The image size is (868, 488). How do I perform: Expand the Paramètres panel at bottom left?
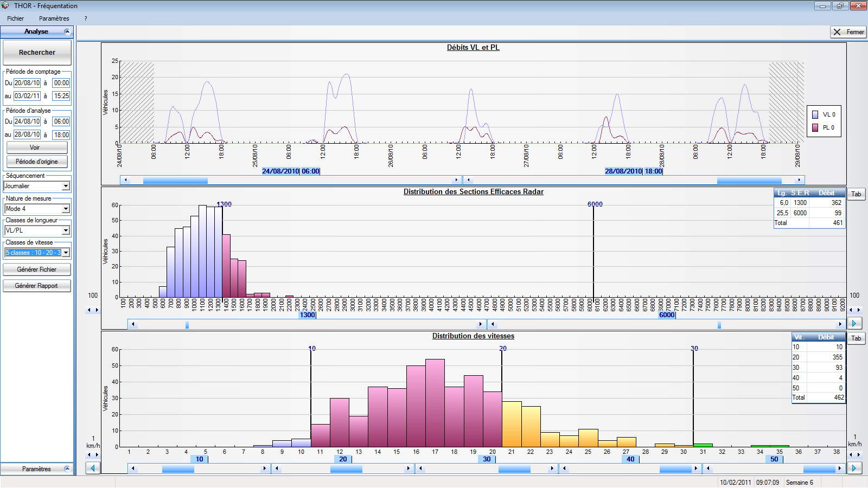click(67, 468)
